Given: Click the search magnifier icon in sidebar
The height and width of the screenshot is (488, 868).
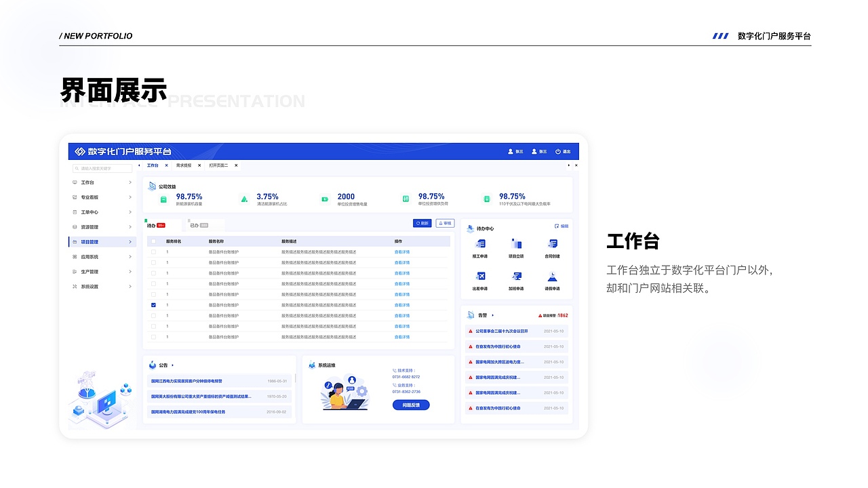Looking at the screenshot, I should point(77,168).
